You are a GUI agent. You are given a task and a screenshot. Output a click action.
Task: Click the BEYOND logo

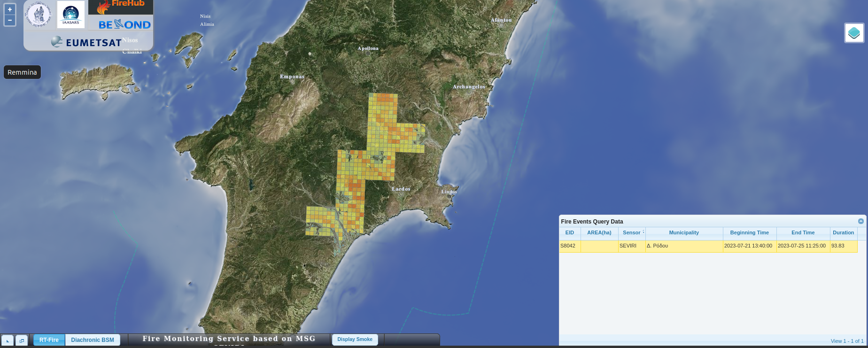tap(124, 24)
